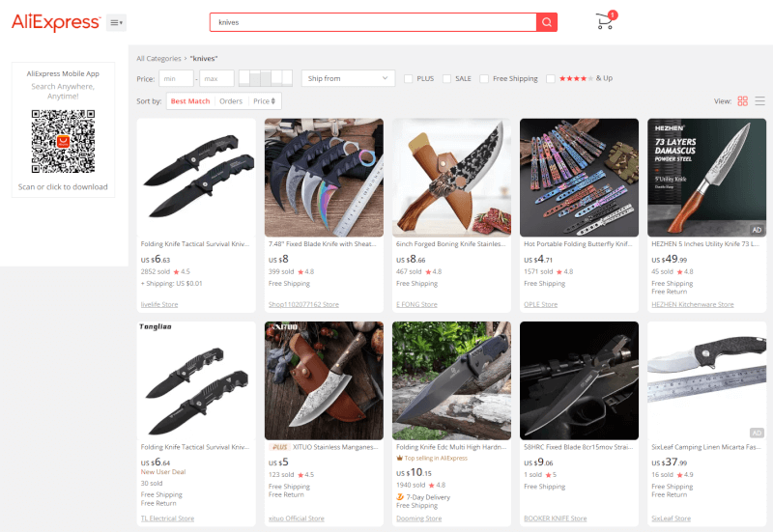Open the Folding Knife Edc image
Viewport: 773px width, 532px height.
[451, 380]
